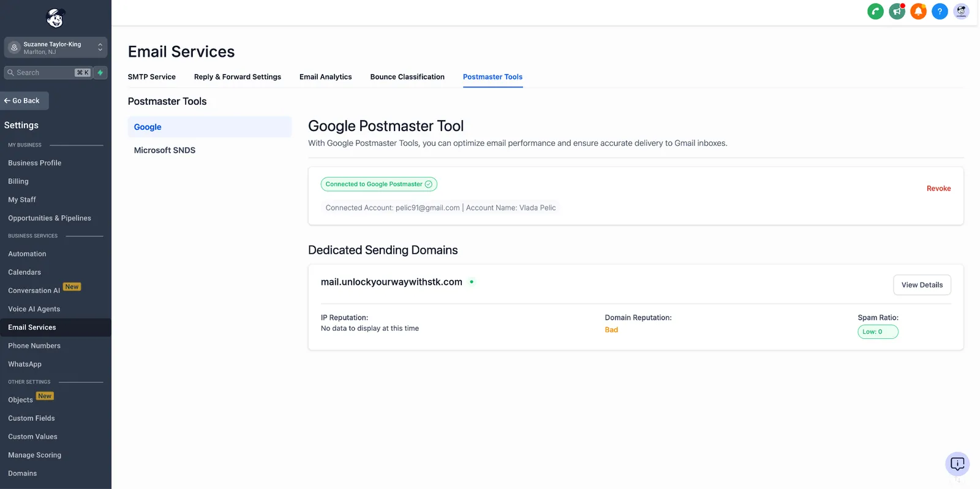Select the Bounce Classification tab
Viewport: 980px width, 489px height.
407,77
